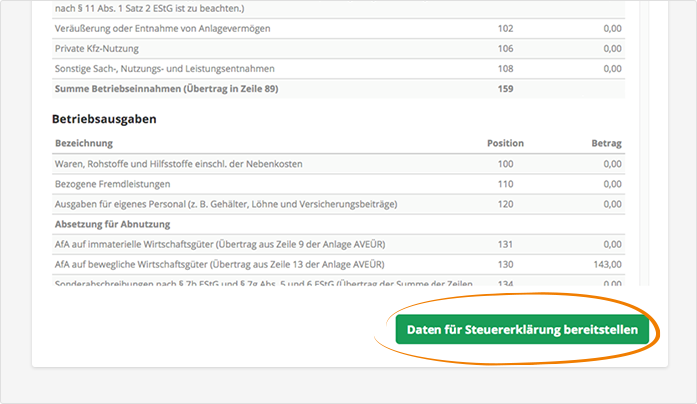Click position number 100

point(505,164)
